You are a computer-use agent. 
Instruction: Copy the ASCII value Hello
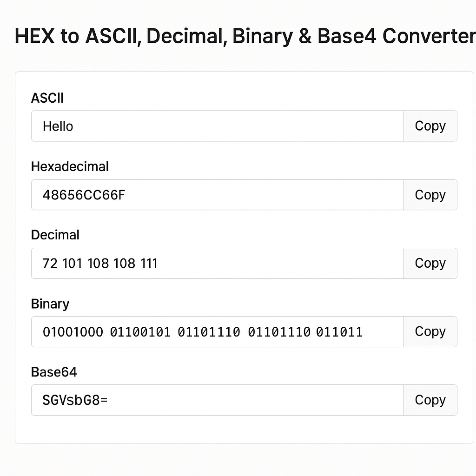[430, 126]
